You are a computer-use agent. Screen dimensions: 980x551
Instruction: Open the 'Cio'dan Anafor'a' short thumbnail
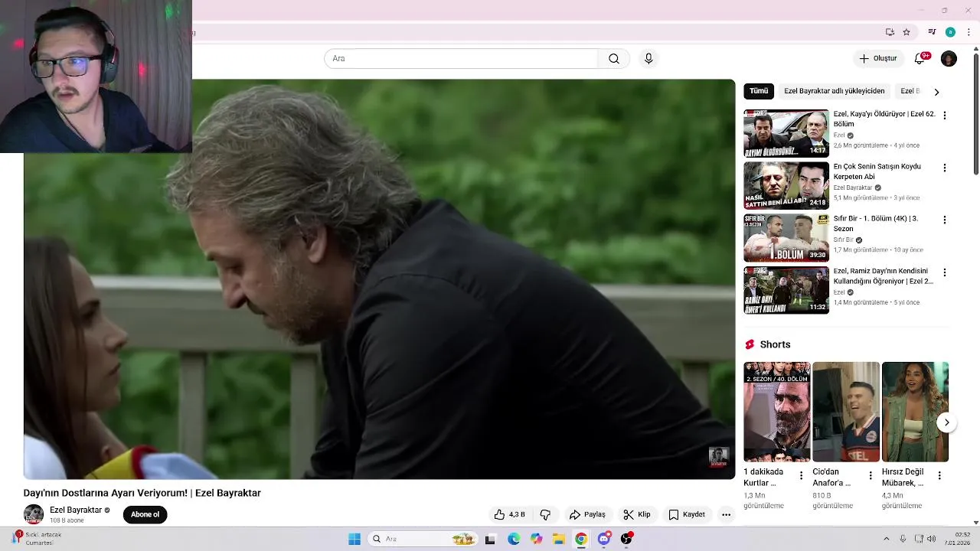click(846, 412)
